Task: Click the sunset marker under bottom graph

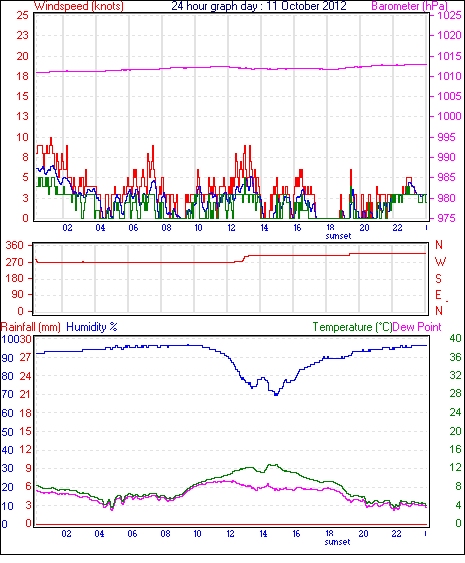Action: pyautogui.click(x=337, y=542)
